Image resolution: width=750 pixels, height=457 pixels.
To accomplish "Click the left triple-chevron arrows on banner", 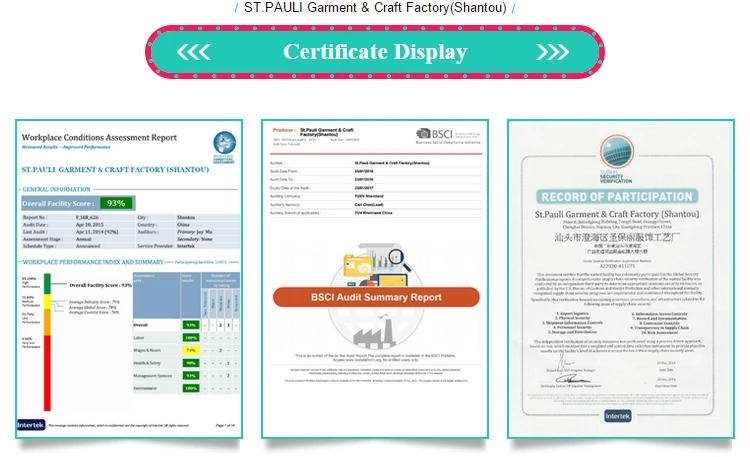I will [x=193, y=52].
